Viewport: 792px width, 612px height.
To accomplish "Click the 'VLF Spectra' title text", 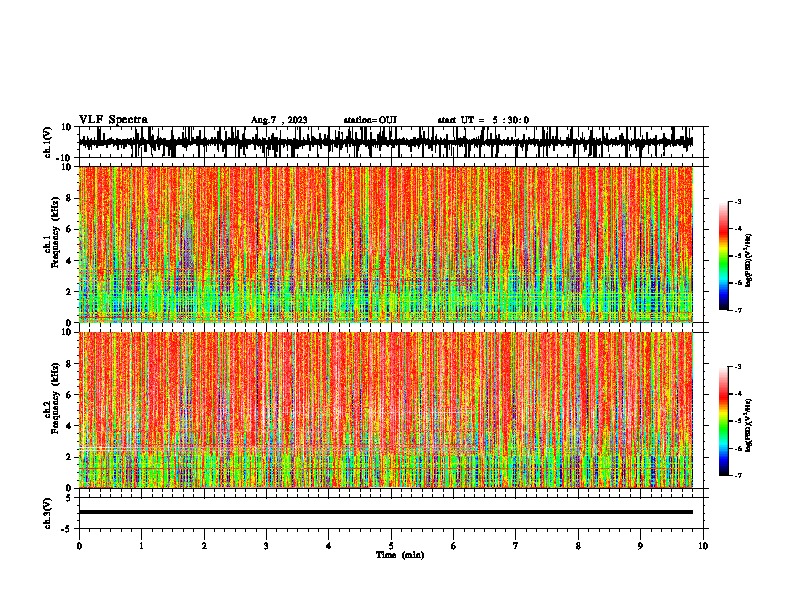I will pos(113,120).
